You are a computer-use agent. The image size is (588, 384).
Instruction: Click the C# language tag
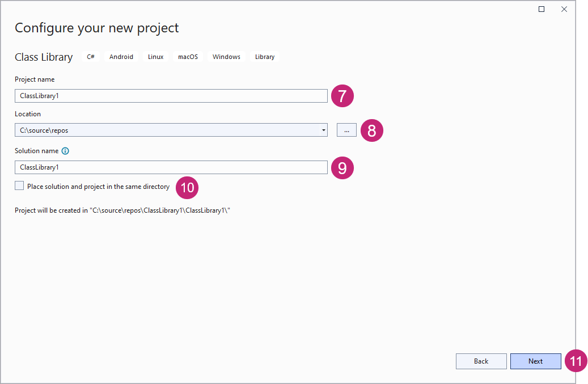point(91,57)
